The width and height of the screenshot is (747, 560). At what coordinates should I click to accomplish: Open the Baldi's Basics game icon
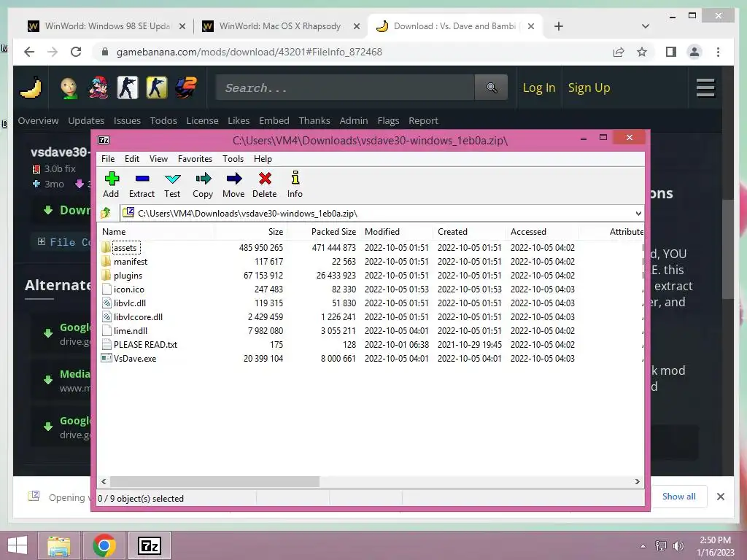coord(69,87)
